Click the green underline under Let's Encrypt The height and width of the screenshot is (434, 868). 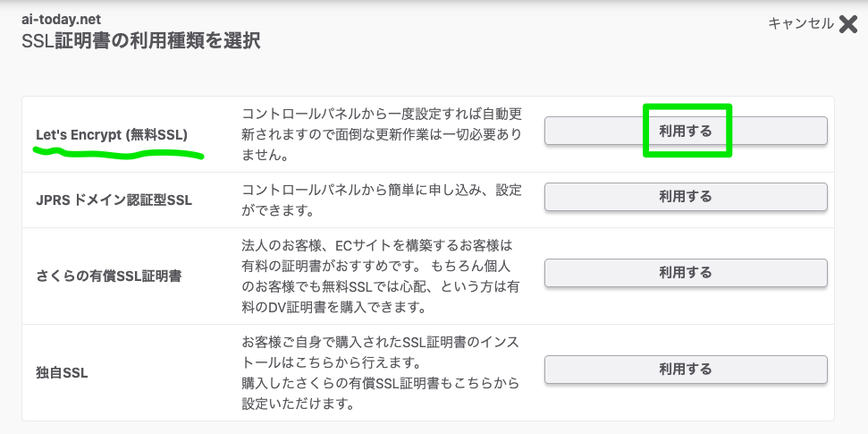119,153
